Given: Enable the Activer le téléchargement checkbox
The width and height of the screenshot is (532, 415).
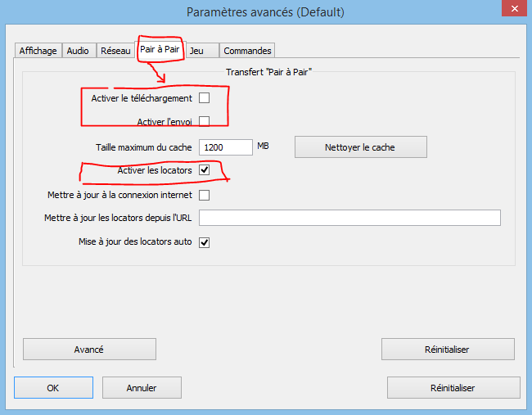Looking at the screenshot, I should point(205,98).
